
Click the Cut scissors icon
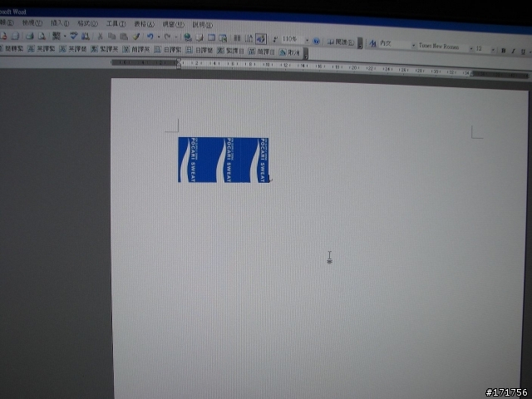pos(100,37)
